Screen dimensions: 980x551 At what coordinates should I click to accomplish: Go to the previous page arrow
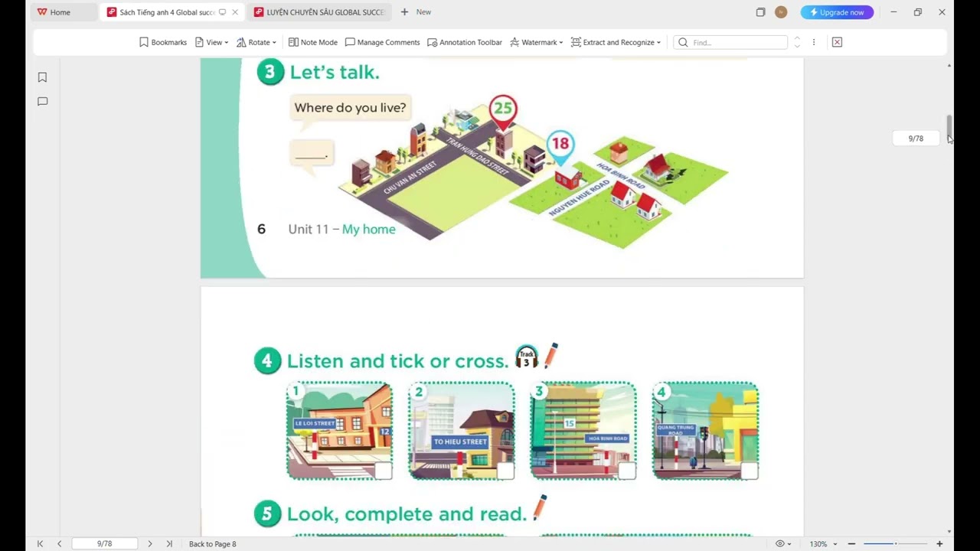(59, 544)
